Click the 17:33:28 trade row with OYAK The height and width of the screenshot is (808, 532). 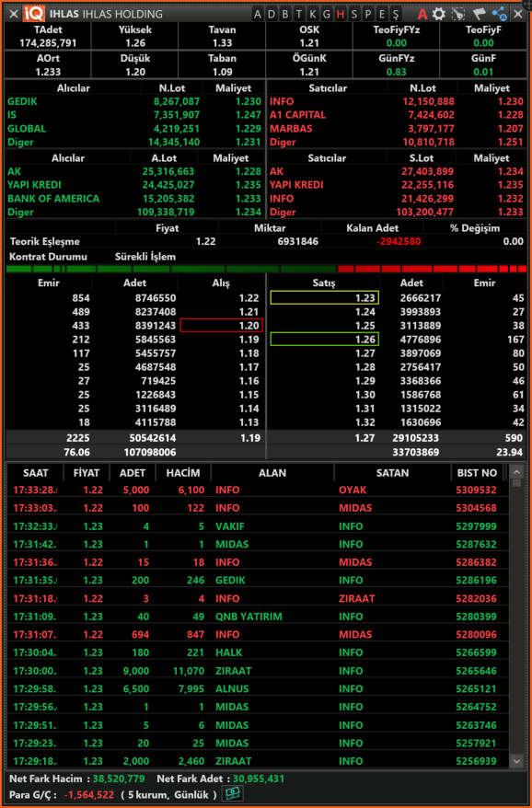[x=258, y=491]
